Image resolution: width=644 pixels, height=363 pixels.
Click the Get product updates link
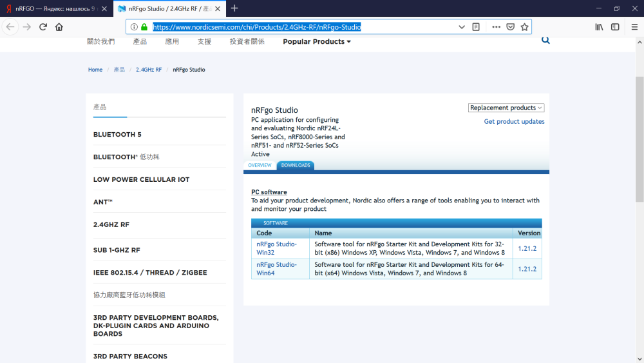click(514, 122)
